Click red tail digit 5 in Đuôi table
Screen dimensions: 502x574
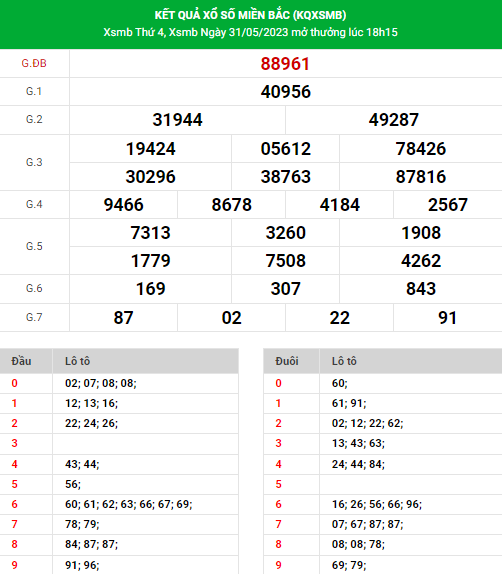(x=278, y=484)
